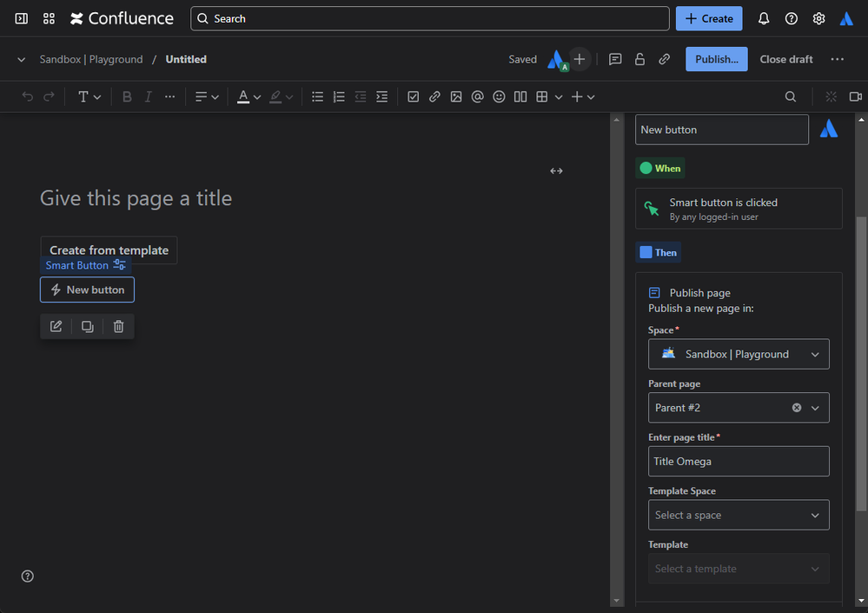Edit the Smart Button with pencil icon
Image resolution: width=868 pixels, height=613 pixels.
(x=56, y=326)
